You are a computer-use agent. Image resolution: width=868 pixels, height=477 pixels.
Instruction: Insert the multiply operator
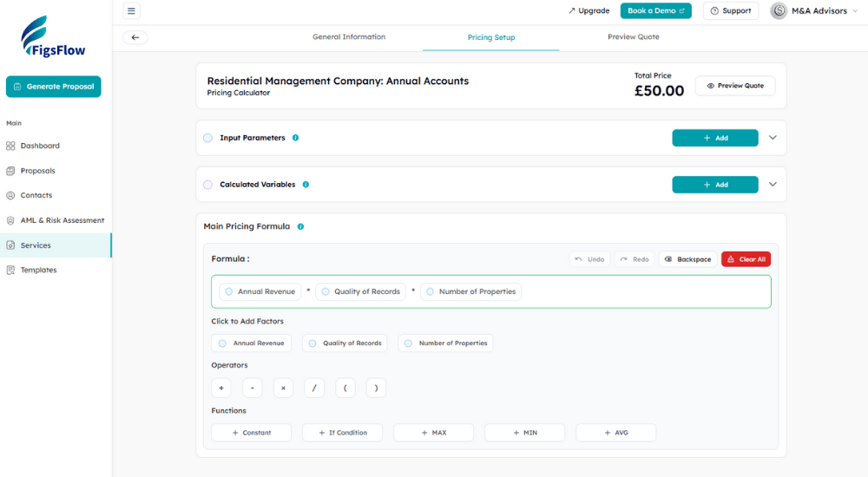[x=283, y=388]
